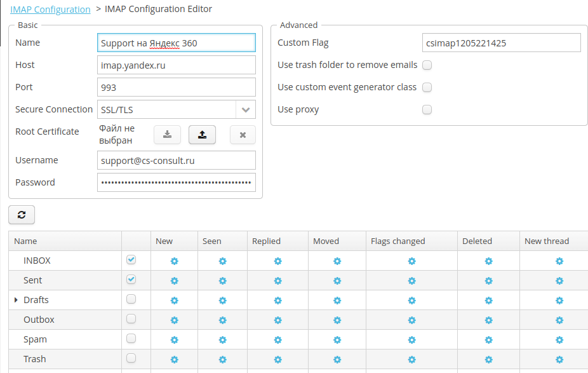This screenshot has width=588, height=373.
Task: Click the Host input field
Action: point(177,65)
